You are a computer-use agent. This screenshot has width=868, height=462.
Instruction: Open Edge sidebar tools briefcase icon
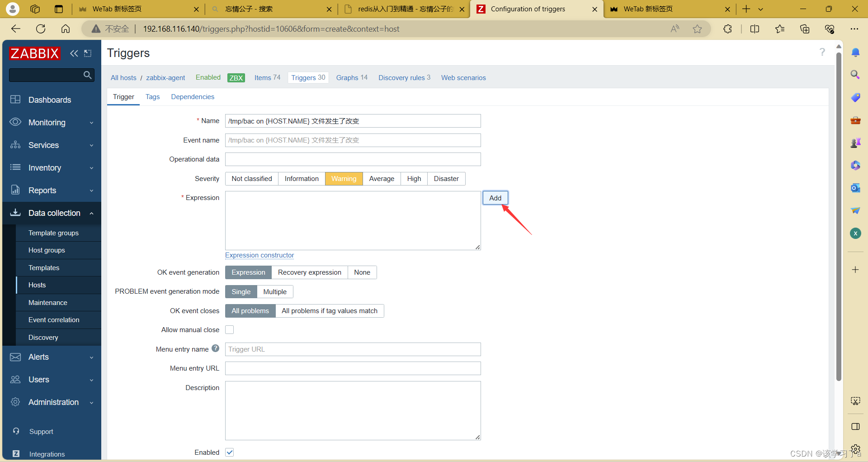[855, 120]
